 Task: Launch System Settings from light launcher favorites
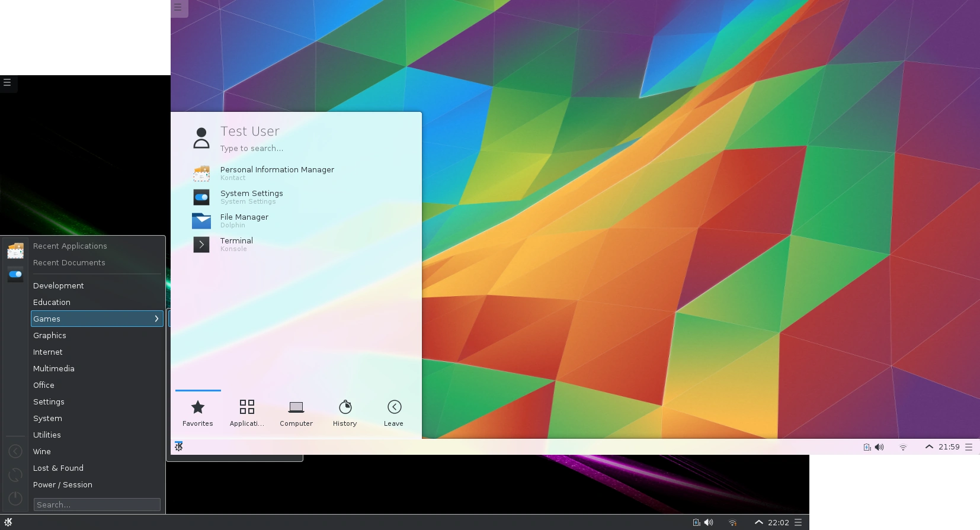(x=296, y=197)
